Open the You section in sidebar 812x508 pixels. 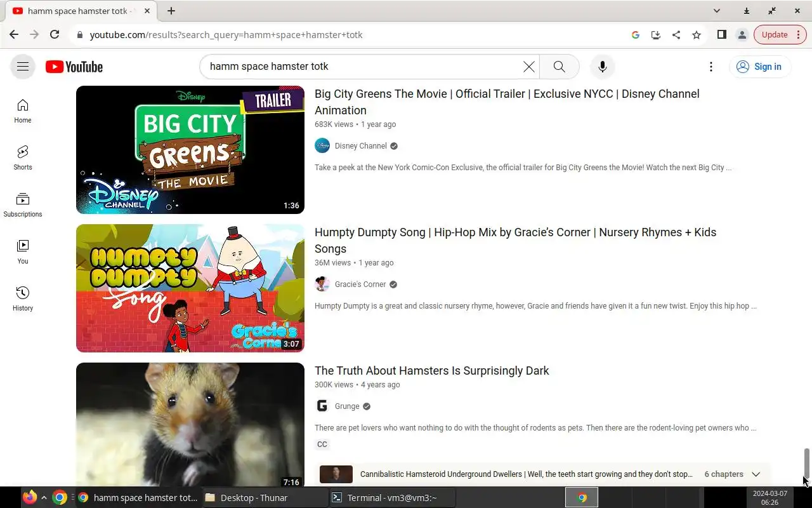[x=23, y=252]
